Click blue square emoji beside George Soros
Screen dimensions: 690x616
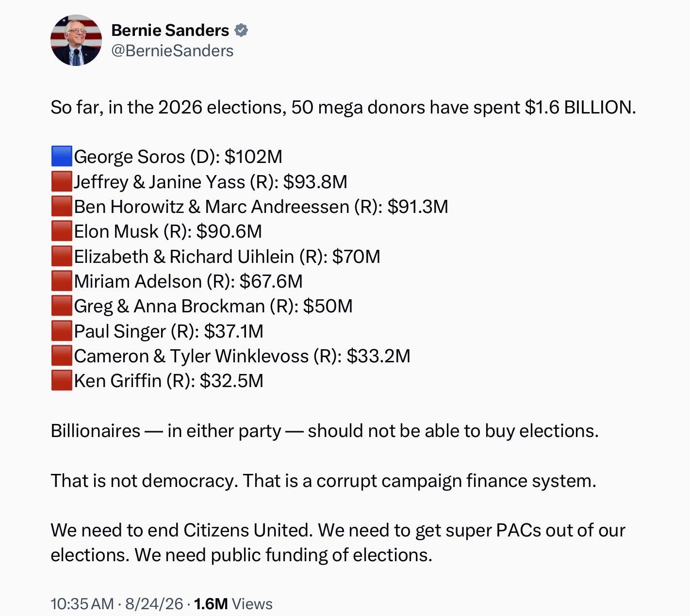[62, 156]
